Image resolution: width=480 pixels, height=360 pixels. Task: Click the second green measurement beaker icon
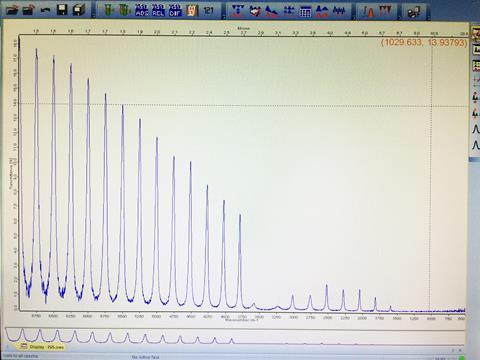(x=124, y=10)
